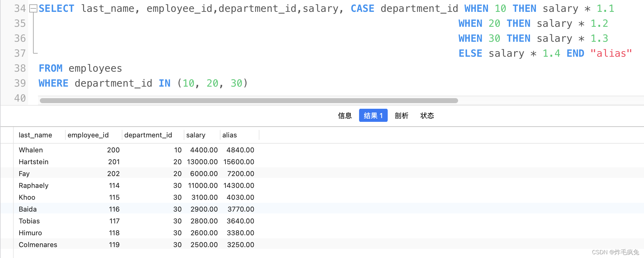Place cursor on ELSE keyword
This screenshot has width=644, height=258.
[470, 53]
